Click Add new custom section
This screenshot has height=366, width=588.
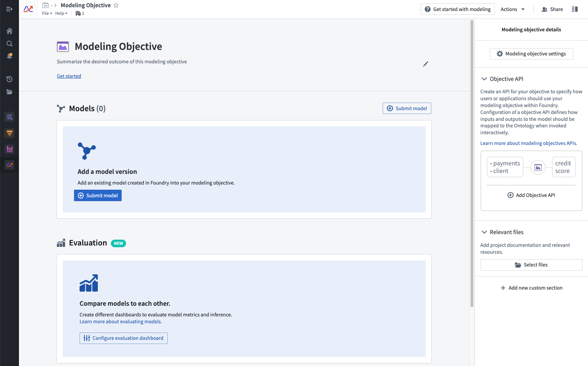pyautogui.click(x=531, y=288)
